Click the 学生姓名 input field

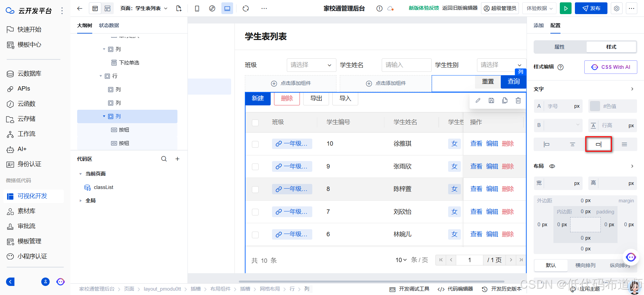tap(406, 65)
